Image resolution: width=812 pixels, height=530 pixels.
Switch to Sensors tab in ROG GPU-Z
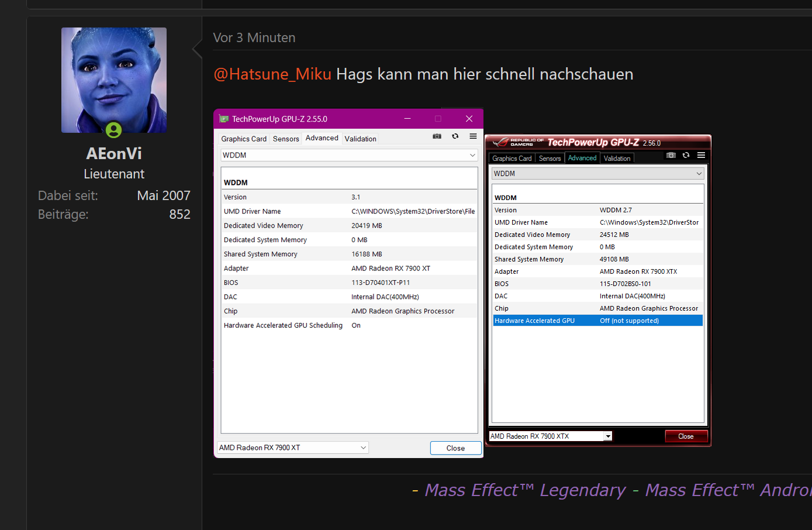(550, 158)
